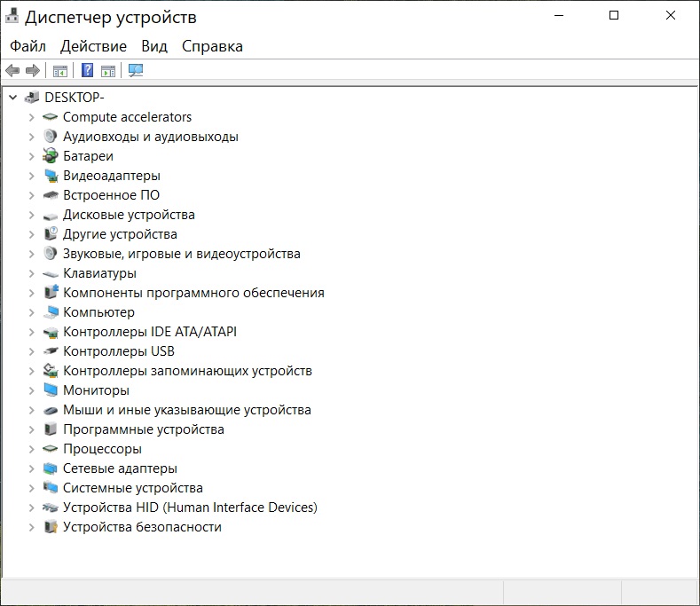Image resolution: width=700 pixels, height=606 pixels.
Task: Minimize the Диспетчер устройств window
Action: point(559,16)
